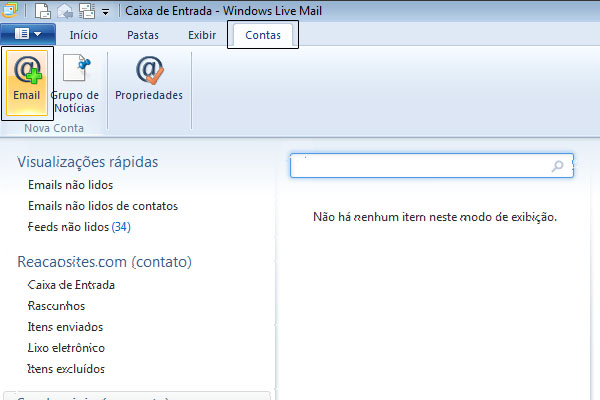Collapse the Reacaosites.com (contato) account
The height and width of the screenshot is (400, 600).
point(104,262)
